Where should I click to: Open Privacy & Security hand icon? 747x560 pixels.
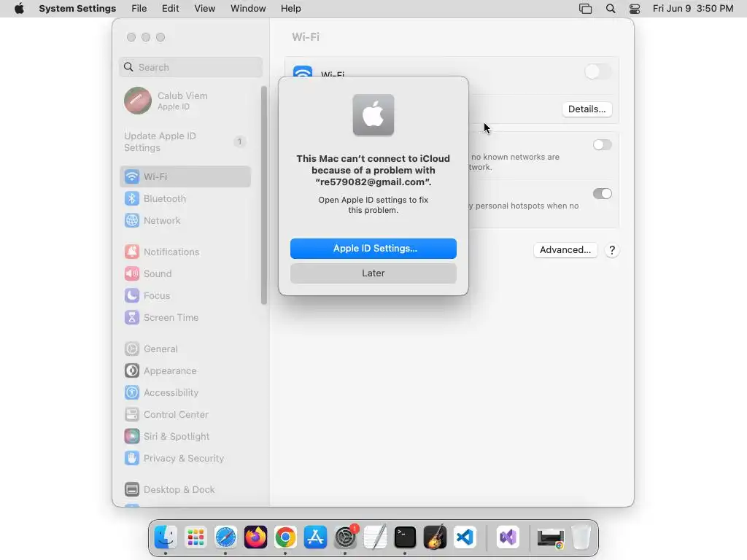point(132,459)
